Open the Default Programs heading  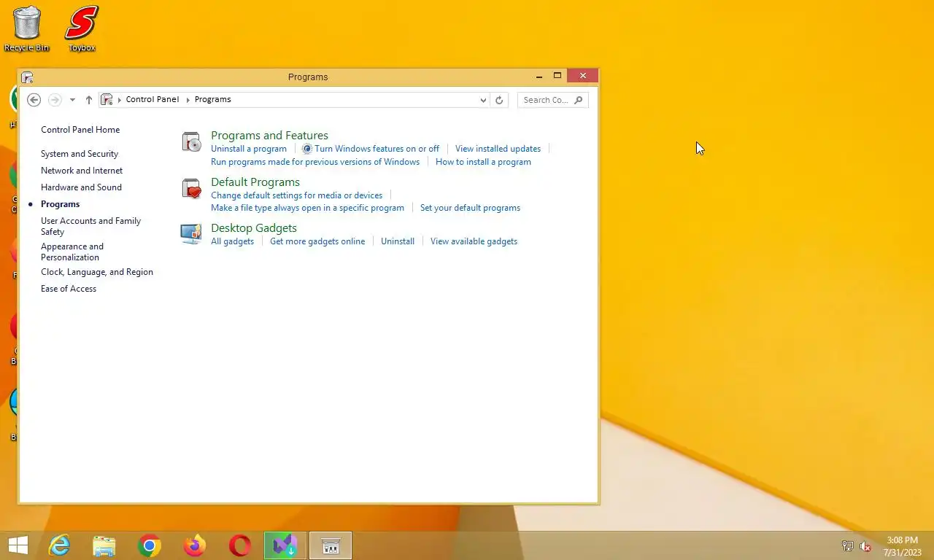click(x=255, y=182)
